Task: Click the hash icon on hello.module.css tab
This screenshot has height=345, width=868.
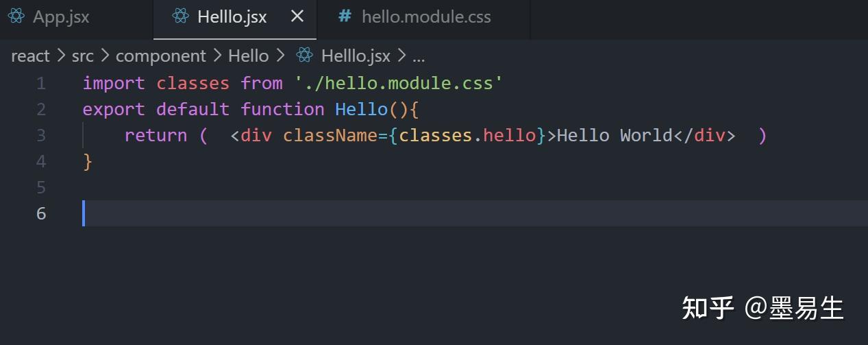Action: click(345, 16)
